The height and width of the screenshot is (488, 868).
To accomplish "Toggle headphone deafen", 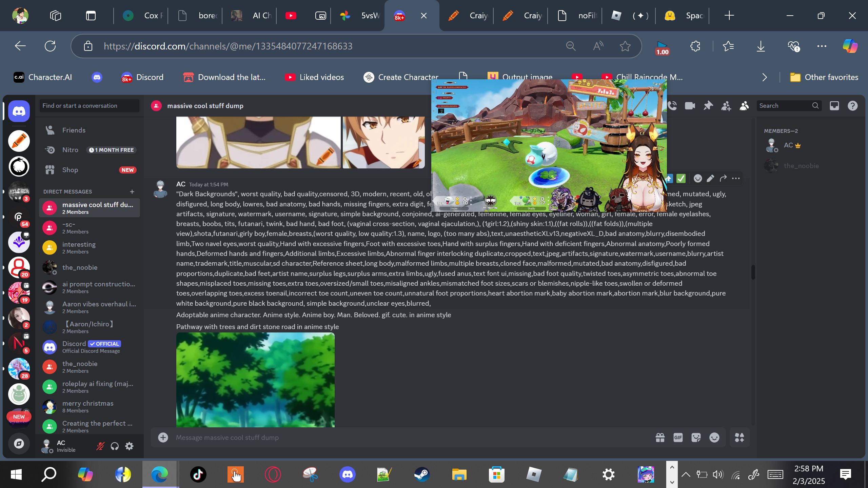I will [115, 446].
